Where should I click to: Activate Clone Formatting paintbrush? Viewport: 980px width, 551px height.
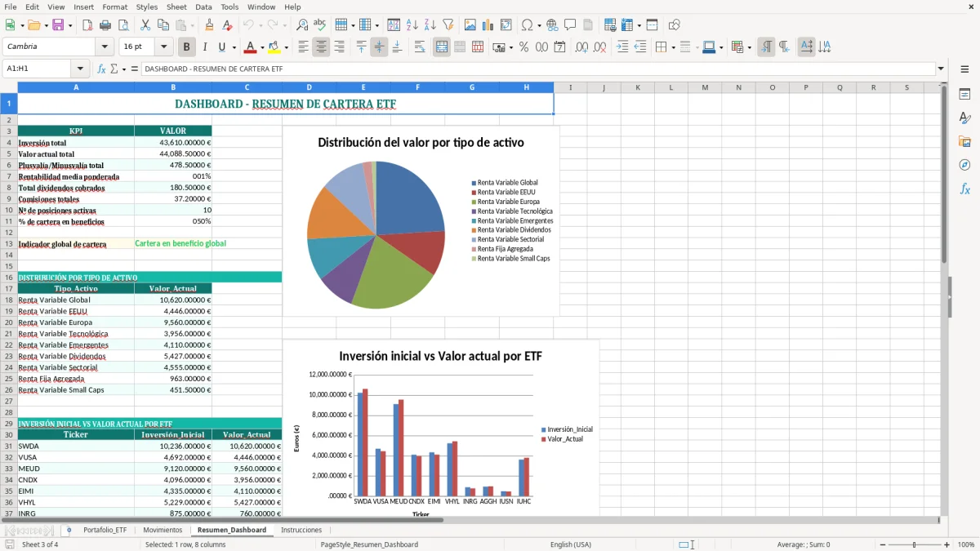[x=210, y=25]
